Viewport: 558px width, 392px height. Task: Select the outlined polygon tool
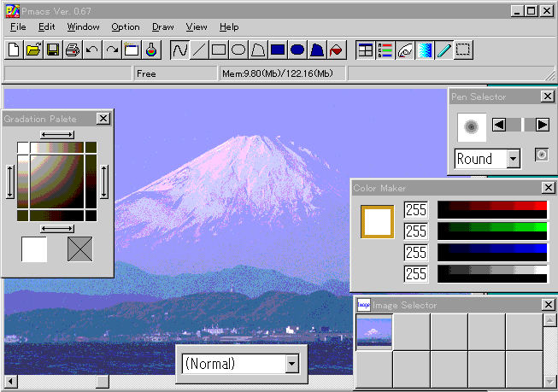[x=258, y=50]
